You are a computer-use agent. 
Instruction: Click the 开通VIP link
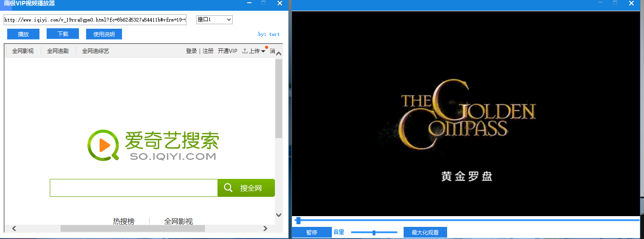click(227, 51)
